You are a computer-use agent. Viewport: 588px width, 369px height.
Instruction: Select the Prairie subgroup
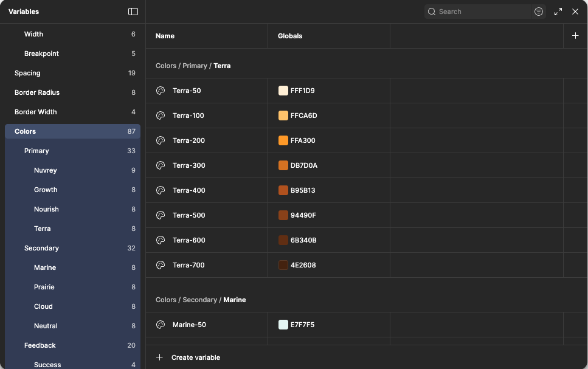(x=73, y=288)
